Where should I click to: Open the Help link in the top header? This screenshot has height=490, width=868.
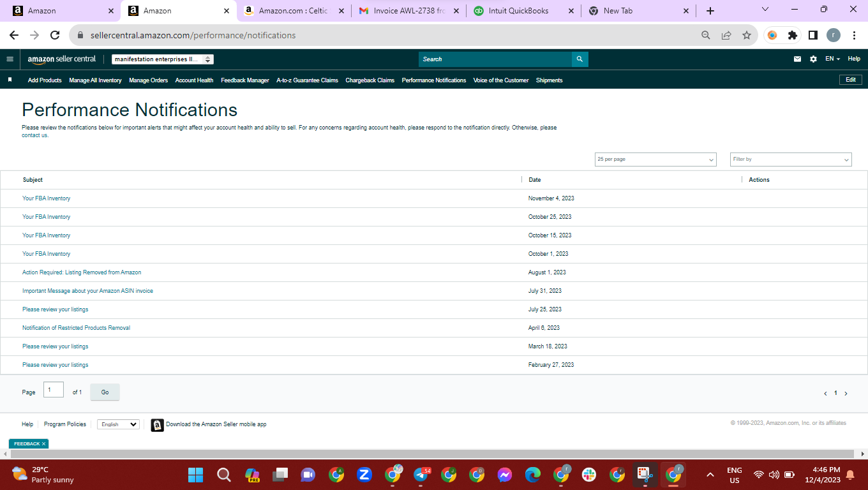click(x=854, y=59)
